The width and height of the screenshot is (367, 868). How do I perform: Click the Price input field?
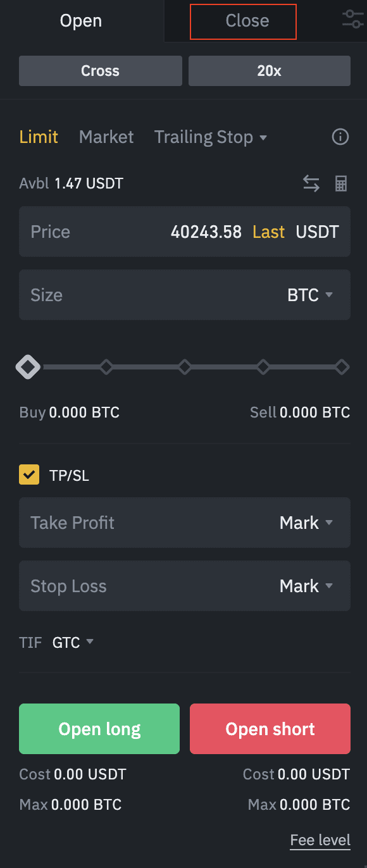185,232
